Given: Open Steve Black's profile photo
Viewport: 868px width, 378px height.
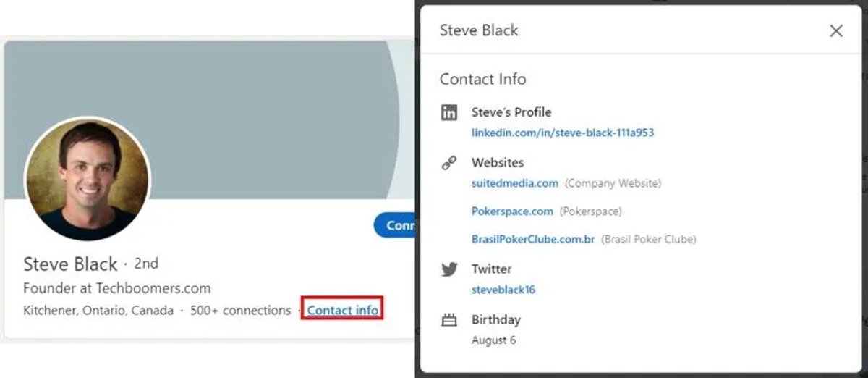Looking at the screenshot, I should pos(87,178).
